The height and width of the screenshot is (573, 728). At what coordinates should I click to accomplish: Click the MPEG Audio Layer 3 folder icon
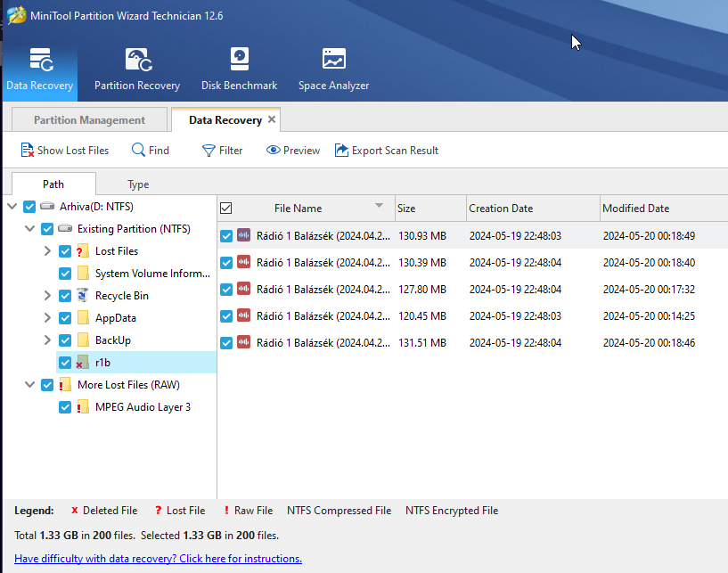click(x=83, y=406)
